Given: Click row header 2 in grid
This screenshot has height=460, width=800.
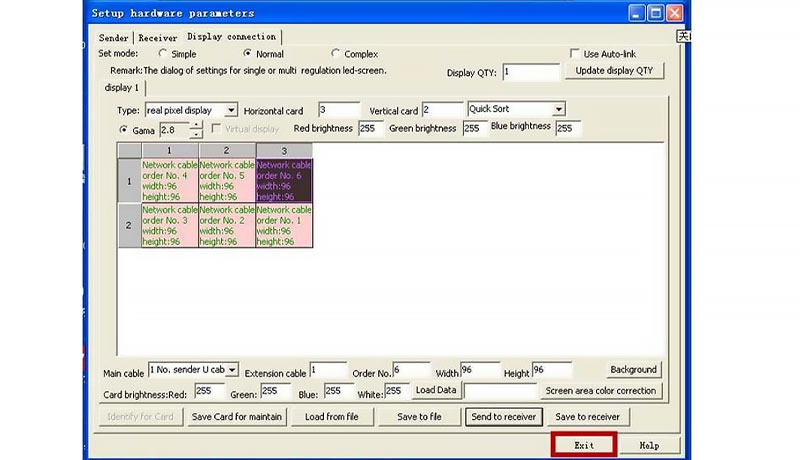Looking at the screenshot, I should 130,225.
